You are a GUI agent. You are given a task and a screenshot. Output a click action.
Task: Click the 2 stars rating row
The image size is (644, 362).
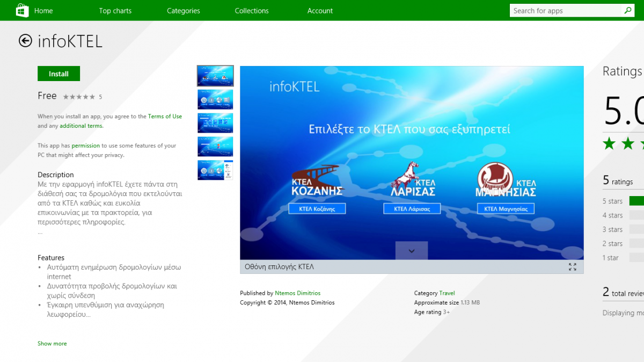[x=623, y=243]
